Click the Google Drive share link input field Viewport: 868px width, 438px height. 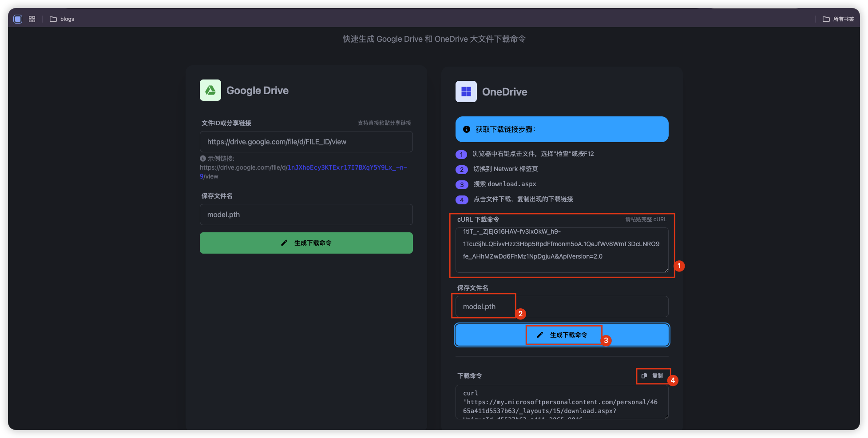306,142
